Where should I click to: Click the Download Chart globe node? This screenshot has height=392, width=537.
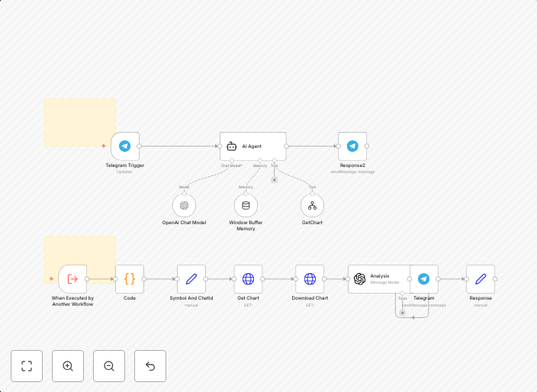[310, 279]
